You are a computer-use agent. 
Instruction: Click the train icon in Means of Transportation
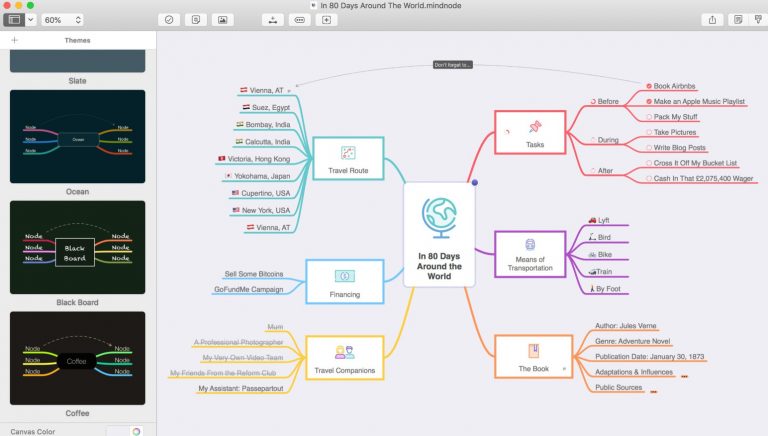click(530, 244)
